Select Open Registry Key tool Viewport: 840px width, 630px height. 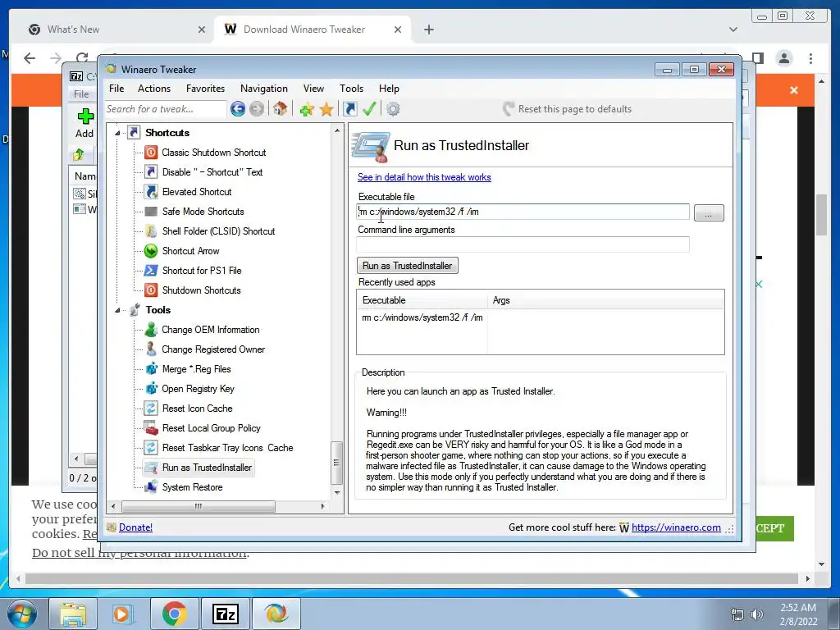pos(199,389)
